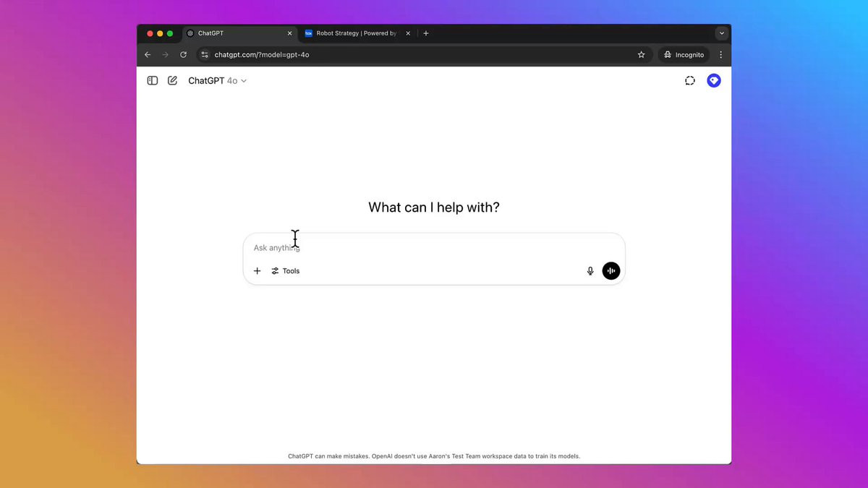Click the site information icon in the address bar
This screenshot has width=868, height=488.
pyautogui.click(x=205, y=55)
